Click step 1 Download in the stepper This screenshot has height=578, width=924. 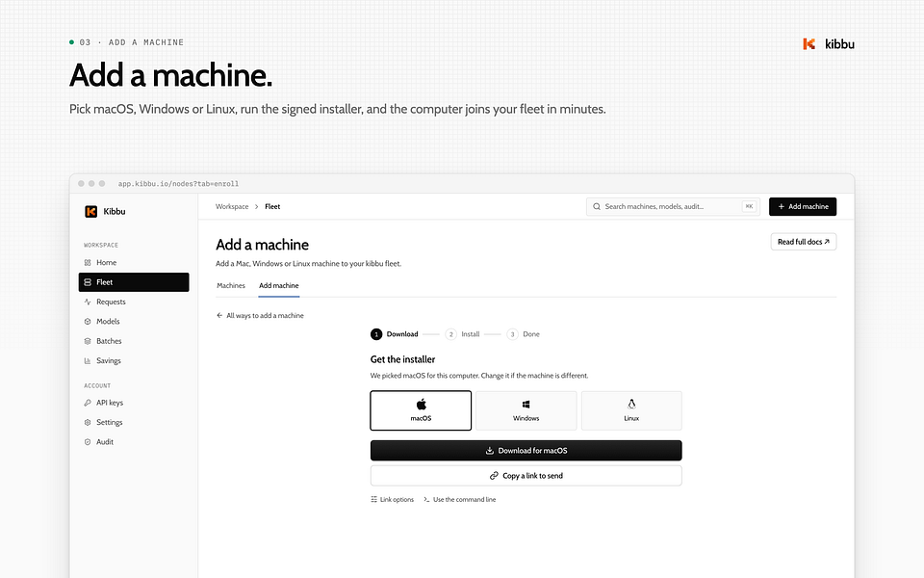tap(395, 334)
